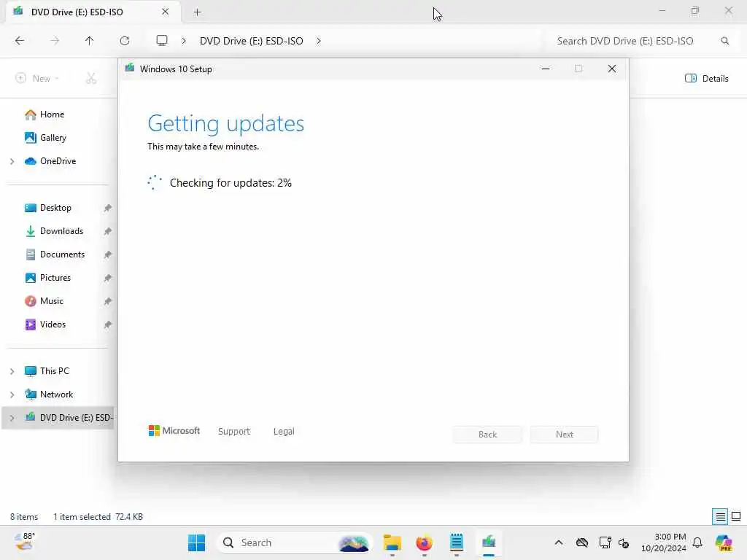Switch to large thumbnails view

(736, 516)
